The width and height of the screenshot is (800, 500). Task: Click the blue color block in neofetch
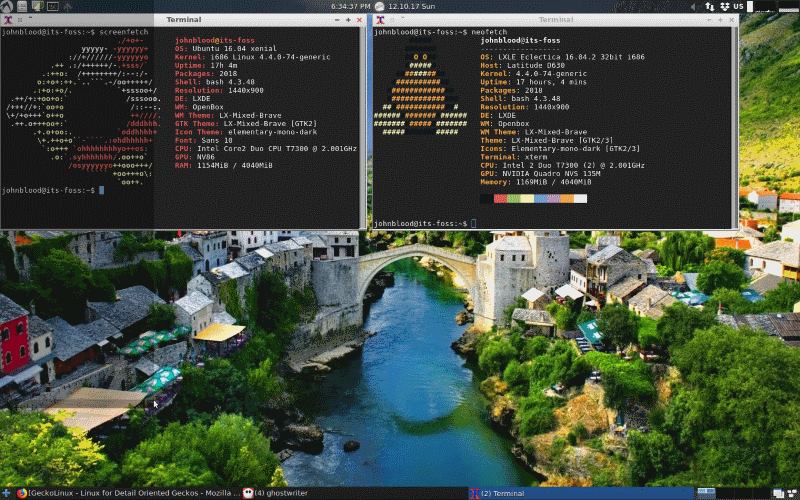[540, 198]
